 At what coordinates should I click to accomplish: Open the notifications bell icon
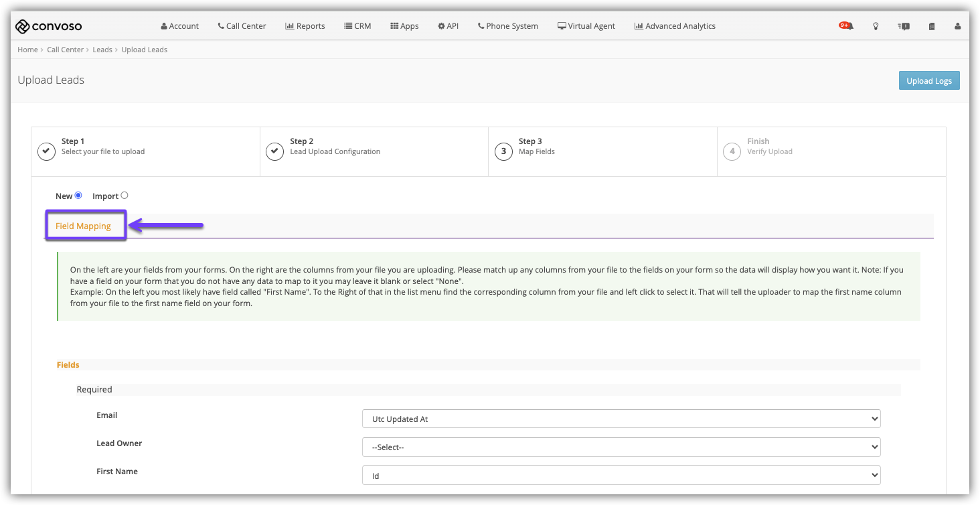click(x=847, y=26)
